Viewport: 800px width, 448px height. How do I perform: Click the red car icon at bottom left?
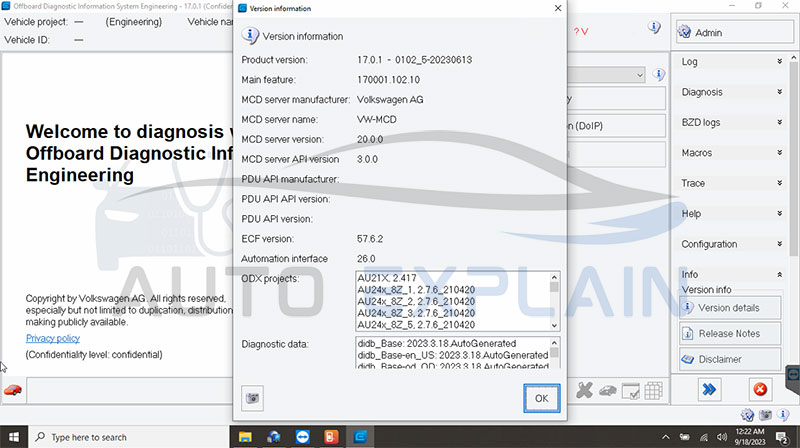click(x=13, y=390)
